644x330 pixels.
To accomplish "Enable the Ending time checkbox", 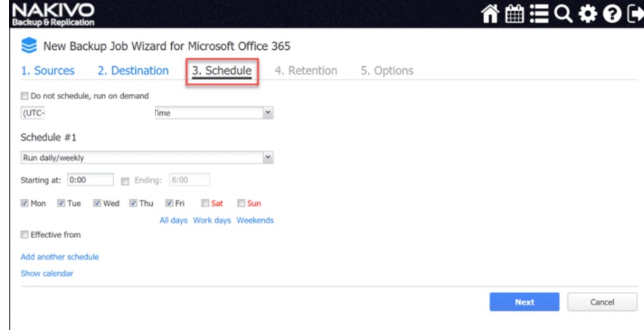I will click(x=125, y=180).
